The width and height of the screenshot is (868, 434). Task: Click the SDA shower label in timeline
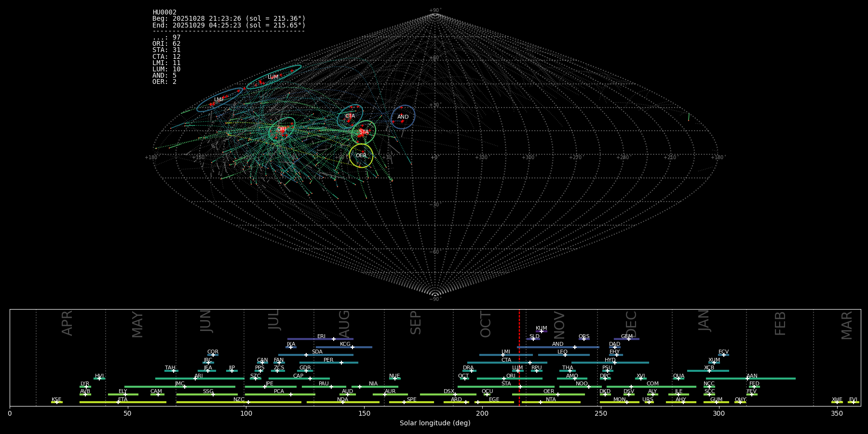point(317,352)
